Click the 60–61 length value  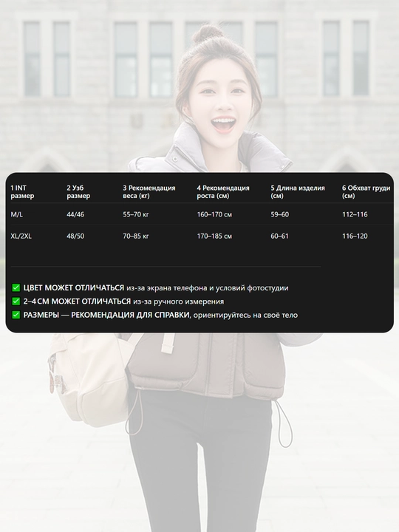click(x=279, y=236)
